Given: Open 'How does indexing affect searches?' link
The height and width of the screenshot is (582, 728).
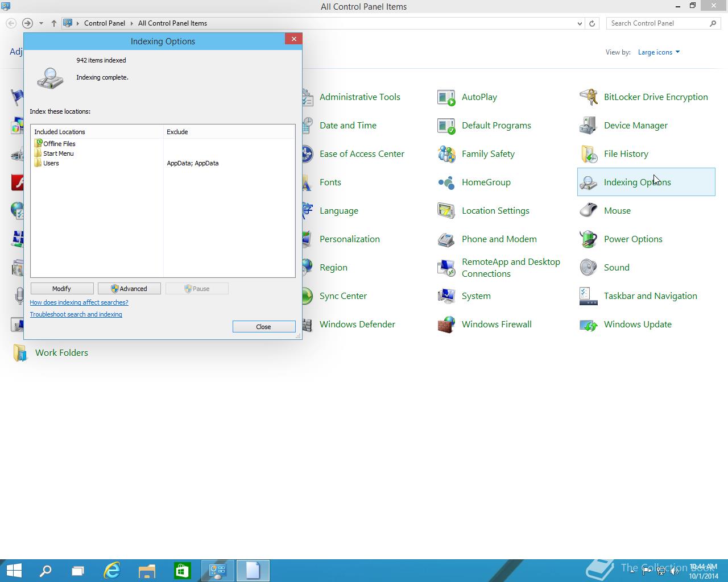Looking at the screenshot, I should click(x=79, y=302).
